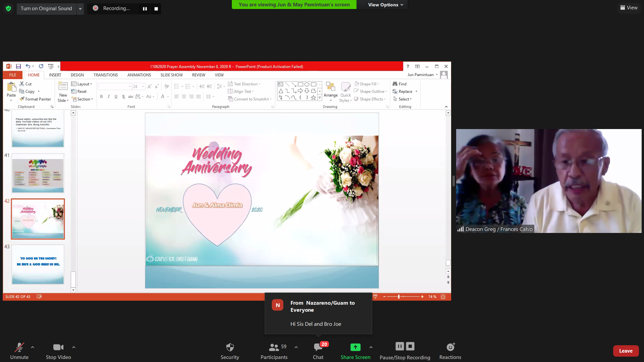This screenshot has width=644, height=362.
Task: Open the Section dropdown
Action: 82,99
